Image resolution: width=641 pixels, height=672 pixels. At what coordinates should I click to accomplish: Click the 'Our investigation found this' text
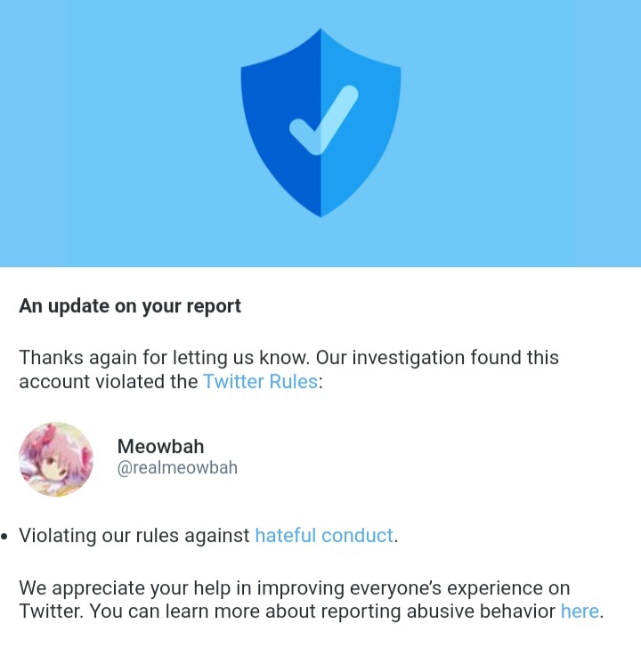[x=437, y=358]
